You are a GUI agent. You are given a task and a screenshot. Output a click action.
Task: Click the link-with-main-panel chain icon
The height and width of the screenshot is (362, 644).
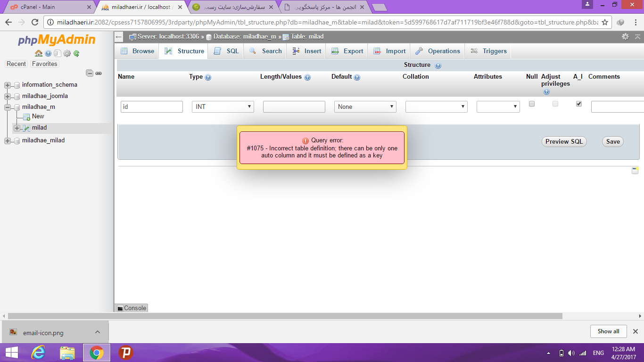click(x=99, y=73)
